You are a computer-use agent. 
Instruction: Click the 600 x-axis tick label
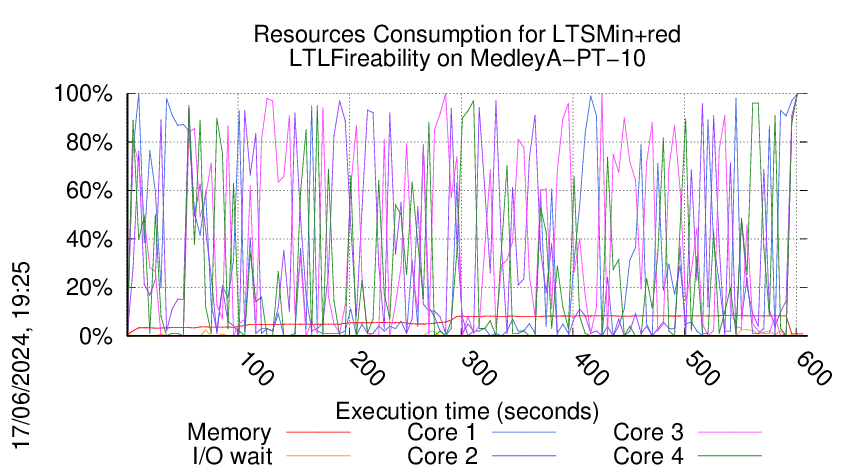[814, 369]
